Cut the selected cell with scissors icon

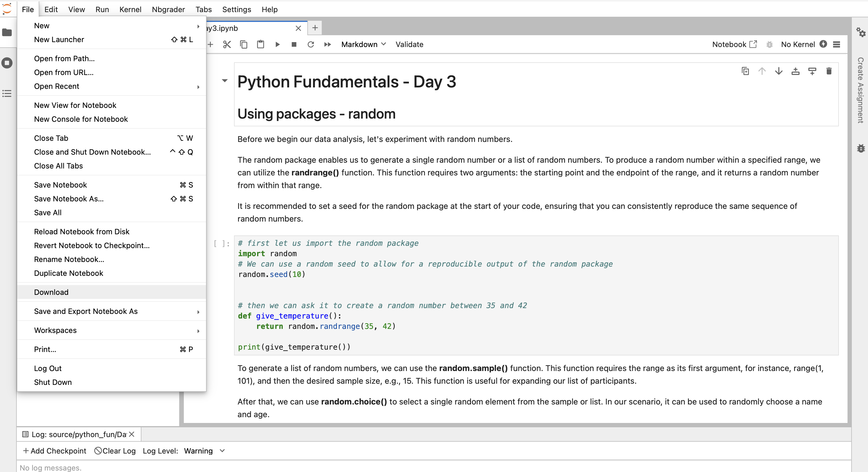coord(227,44)
